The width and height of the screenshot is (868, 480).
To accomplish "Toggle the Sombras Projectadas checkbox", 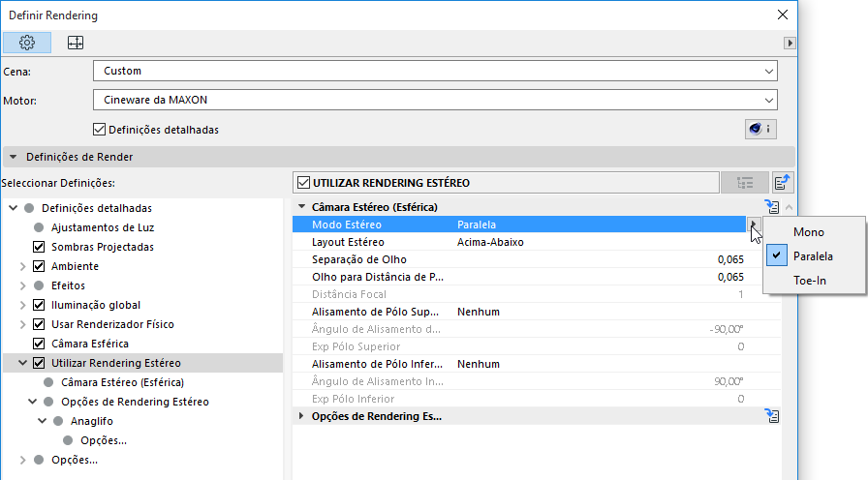I will coord(39,247).
